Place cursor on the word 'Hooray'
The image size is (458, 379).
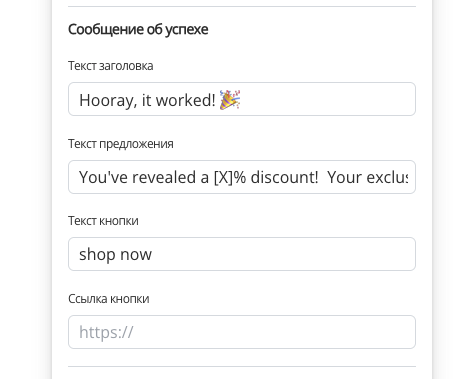coord(108,100)
